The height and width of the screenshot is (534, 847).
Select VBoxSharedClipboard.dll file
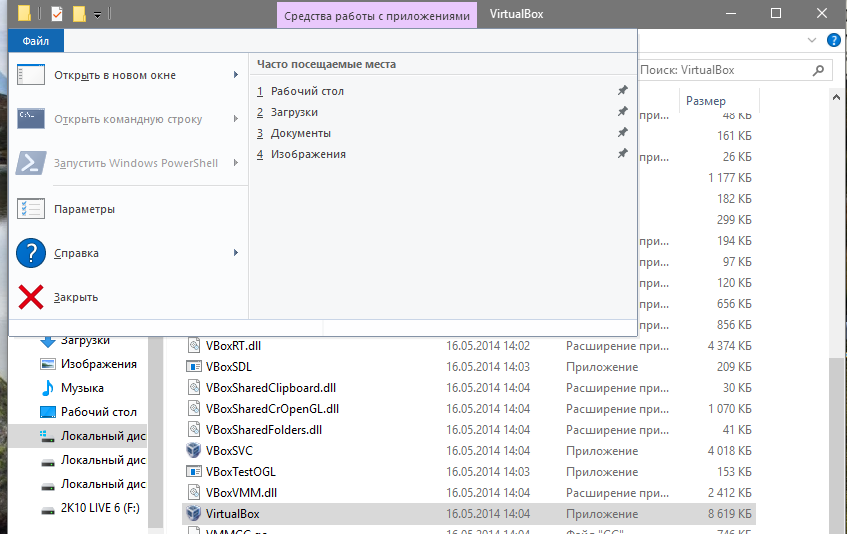tap(271, 388)
